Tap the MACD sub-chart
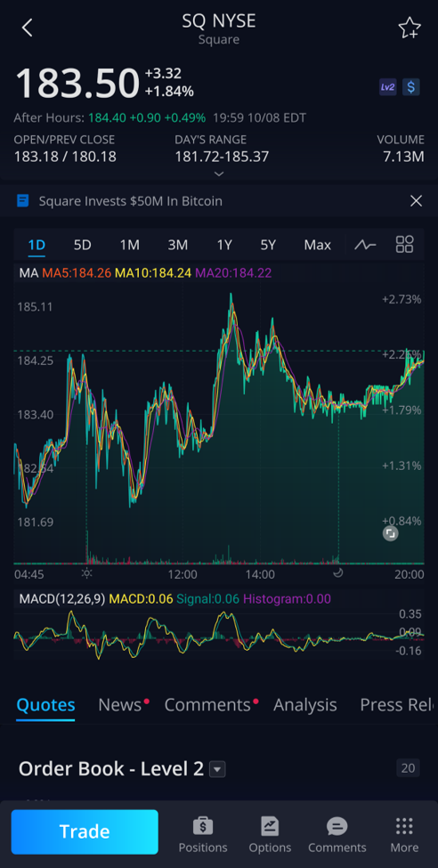Screen dimensions: 438x868 point(219,634)
